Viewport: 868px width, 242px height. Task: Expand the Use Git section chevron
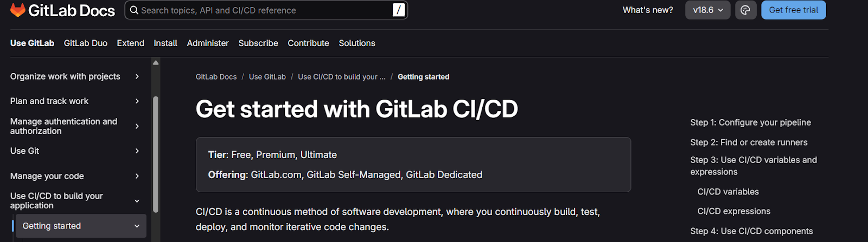137,151
